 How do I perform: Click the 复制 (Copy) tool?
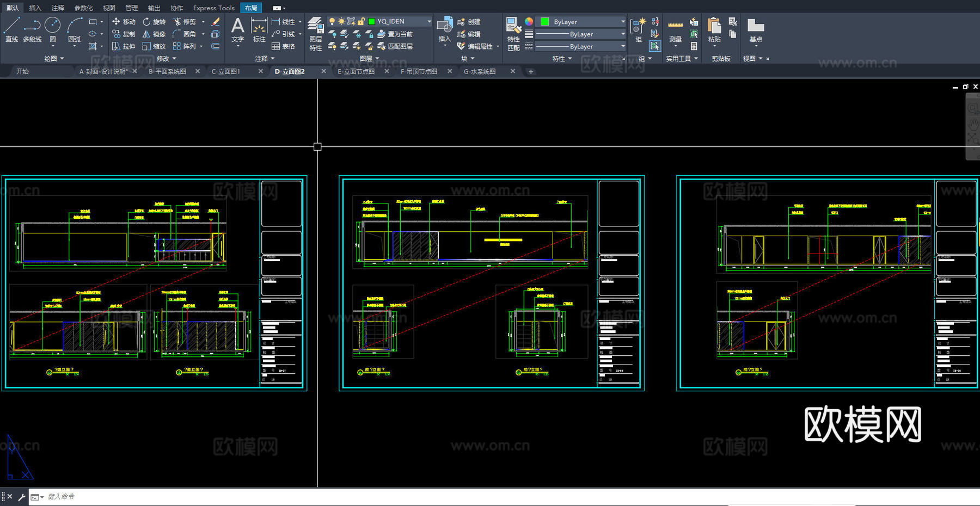124,34
